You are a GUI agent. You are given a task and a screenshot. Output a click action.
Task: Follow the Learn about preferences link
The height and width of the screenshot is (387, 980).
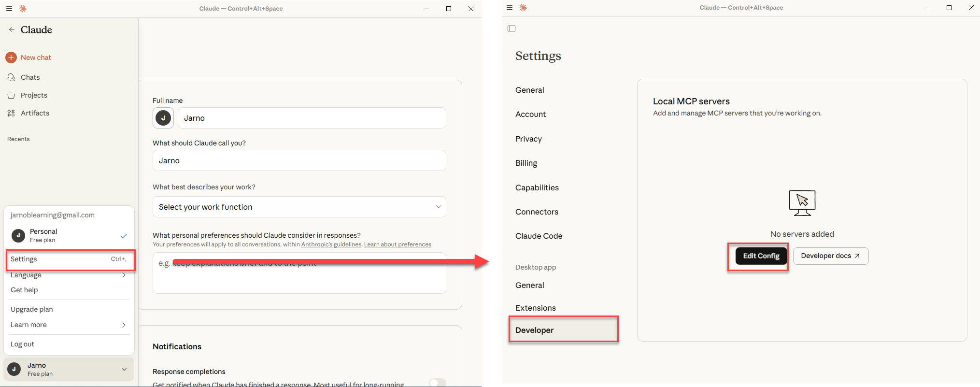[x=398, y=244]
